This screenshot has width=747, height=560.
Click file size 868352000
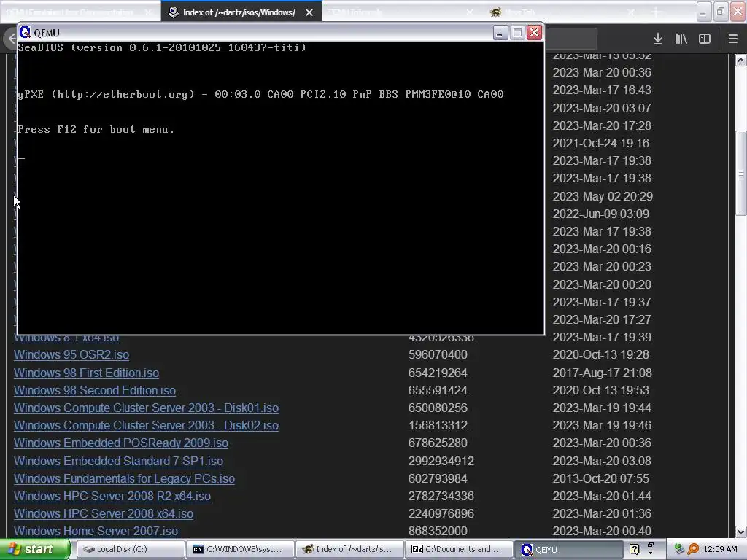point(438,531)
